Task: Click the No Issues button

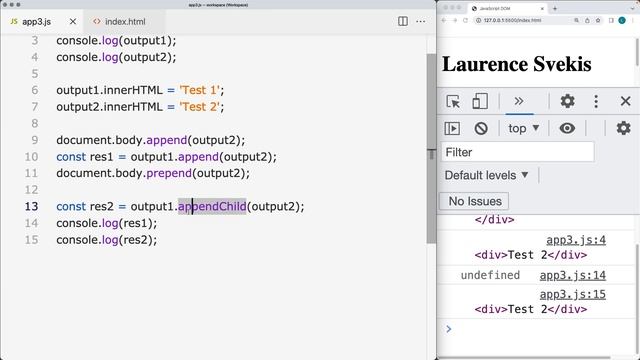Action: click(x=474, y=201)
